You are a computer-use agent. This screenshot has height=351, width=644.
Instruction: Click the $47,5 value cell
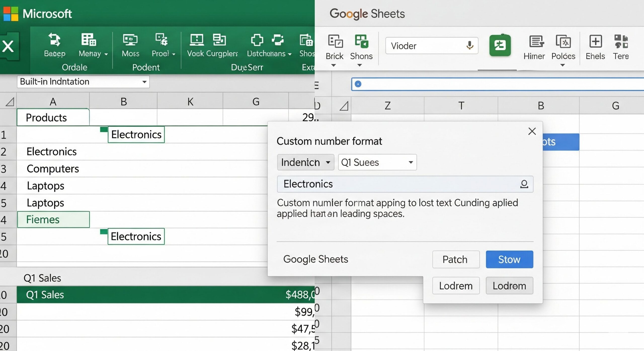[x=303, y=329]
